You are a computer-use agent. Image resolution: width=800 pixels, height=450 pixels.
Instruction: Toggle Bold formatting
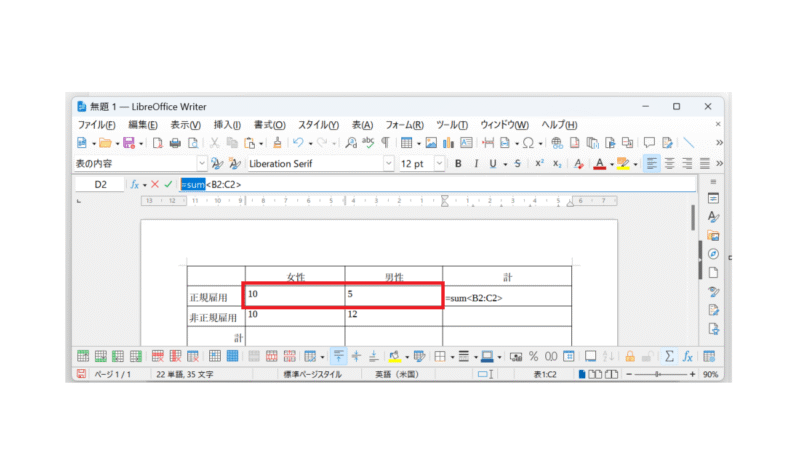point(458,164)
